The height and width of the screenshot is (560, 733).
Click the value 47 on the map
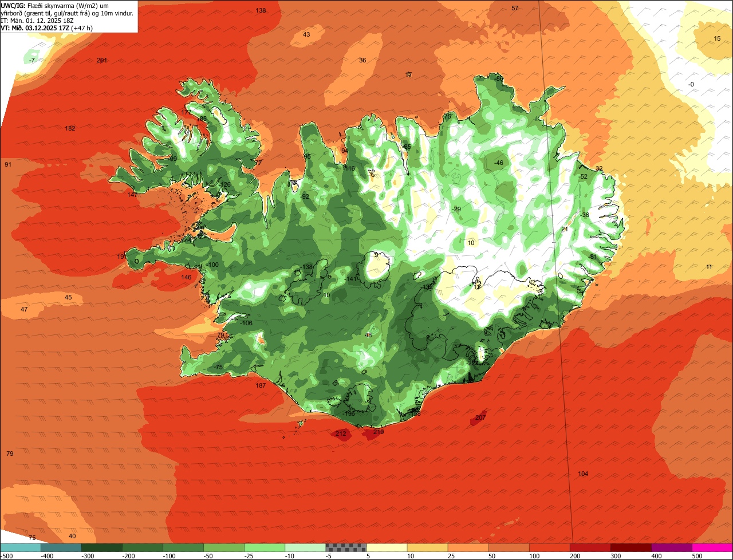tap(24, 309)
